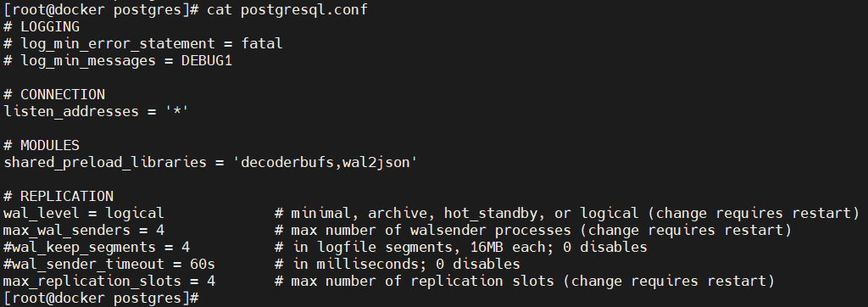
Task: Click the listen_addresses = '*' setting
Action: coord(97,111)
